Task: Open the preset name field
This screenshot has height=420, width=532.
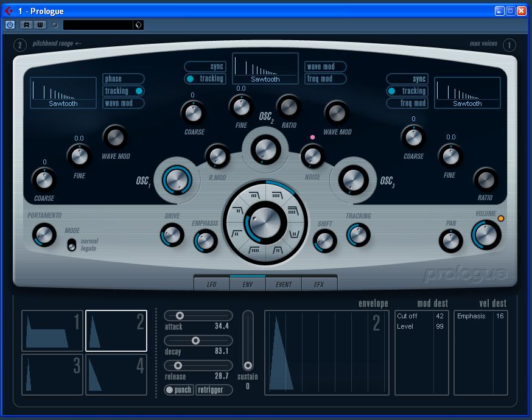Action: coord(99,25)
